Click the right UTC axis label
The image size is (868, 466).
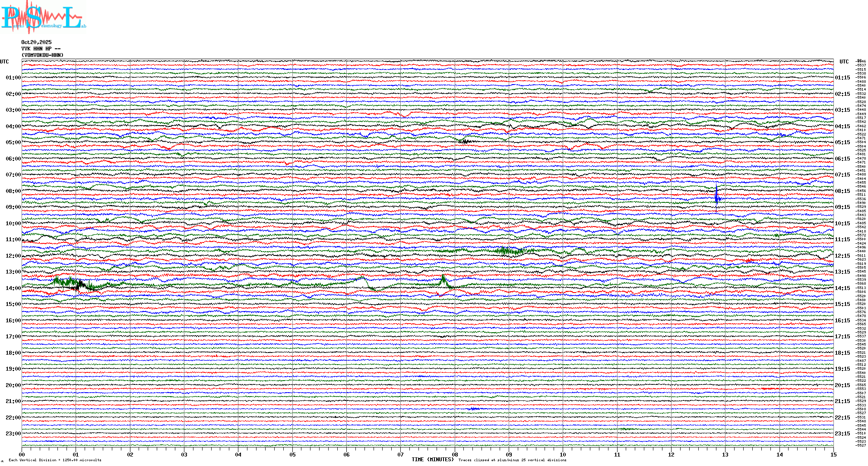pyautogui.click(x=844, y=62)
